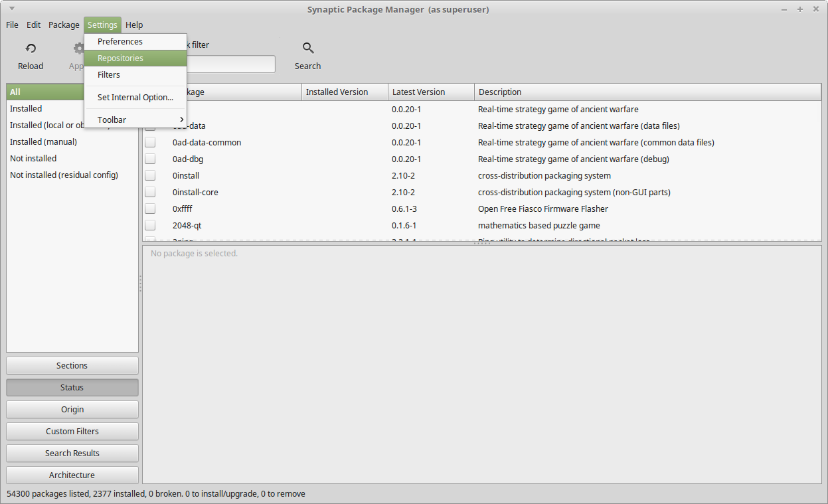Click the Open Free Fiasco Firmware Flasher description
The height and width of the screenshot is (504, 828).
tap(543, 209)
